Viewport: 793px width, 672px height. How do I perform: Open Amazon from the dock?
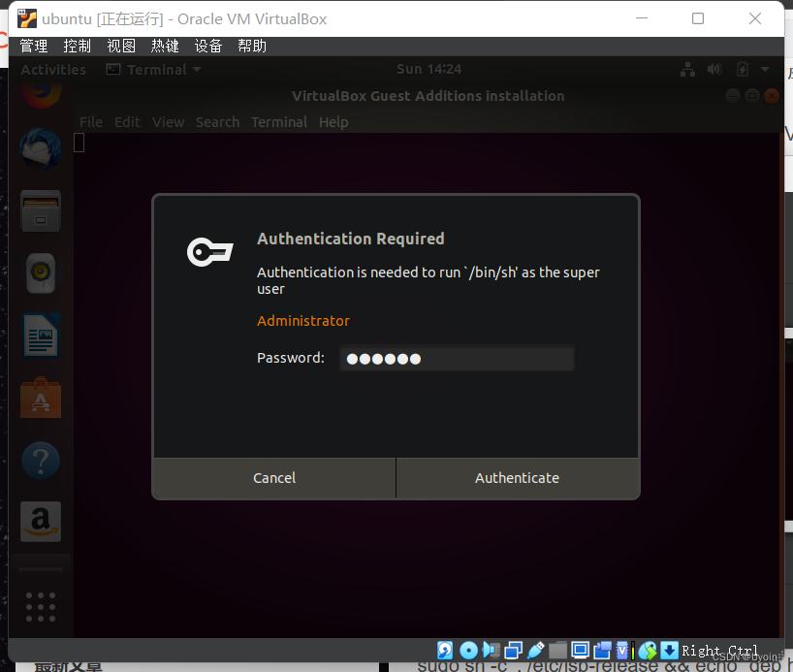[x=41, y=522]
